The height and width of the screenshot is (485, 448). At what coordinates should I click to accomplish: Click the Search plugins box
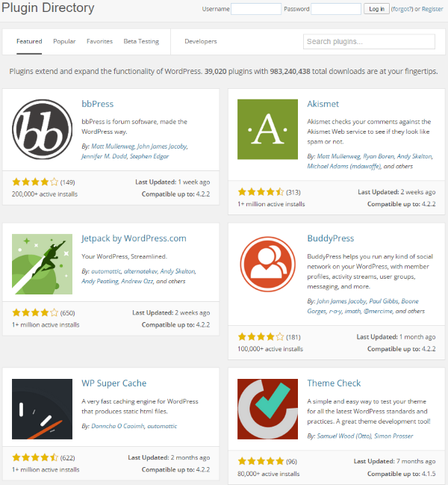pos(369,41)
